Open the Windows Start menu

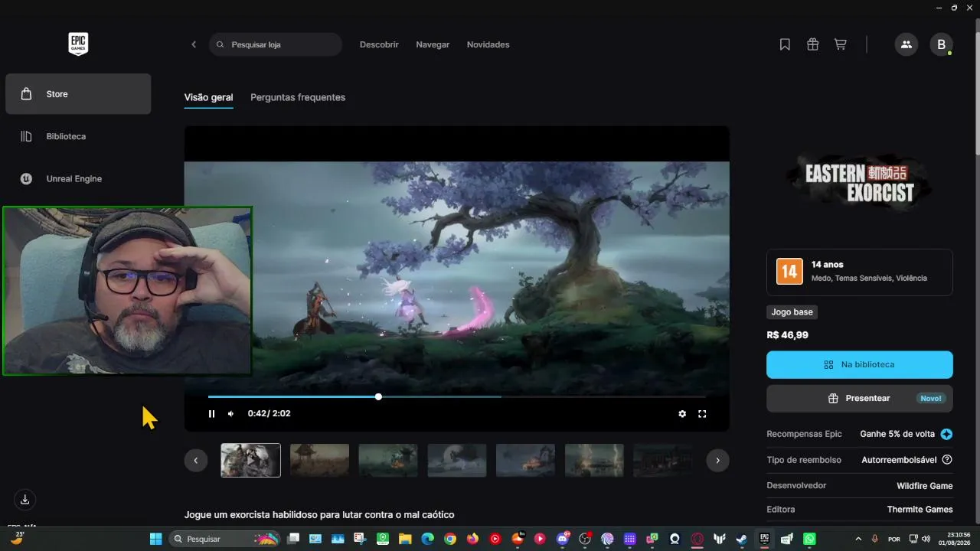click(x=156, y=539)
